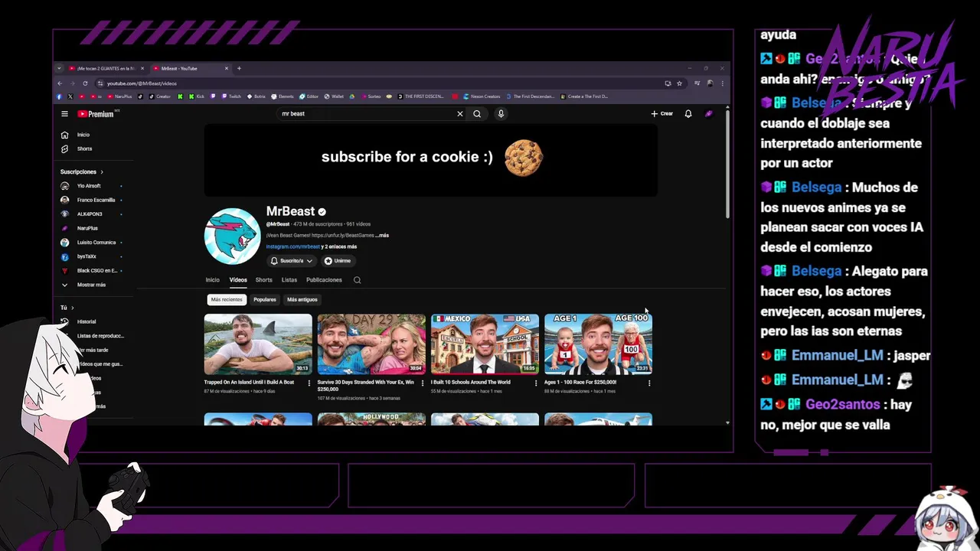Image resolution: width=980 pixels, height=551 pixels.
Task: Open the Suscrito/a notification dropdown
Action: [x=292, y=261]
